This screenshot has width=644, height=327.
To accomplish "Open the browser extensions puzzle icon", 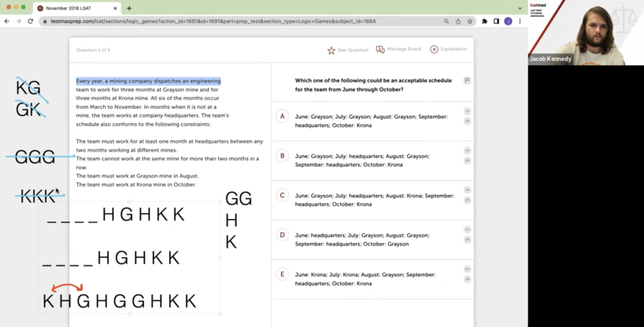I will pyautogui.click(x=484, y=21).
